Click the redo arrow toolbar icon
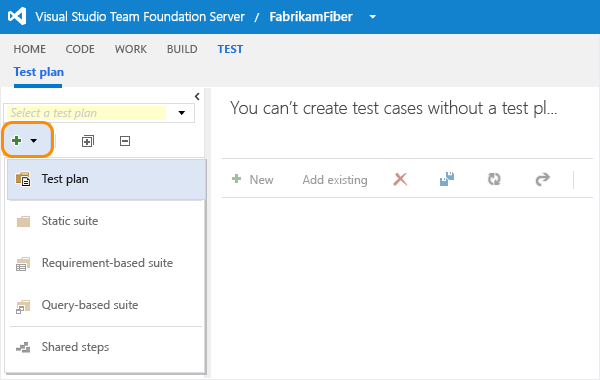The height and width of the screenshot is (380, 600). (x=542, y=179)
